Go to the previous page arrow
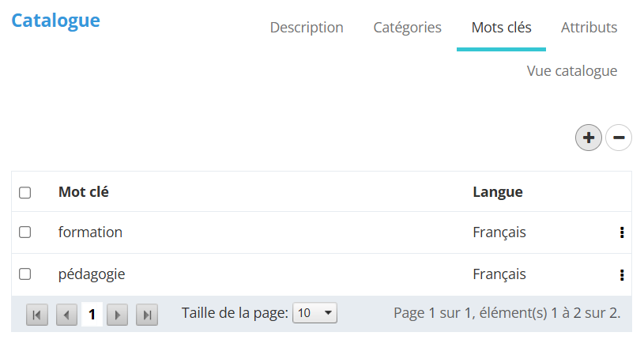Screen dimensions: 644x355 coord(66,315)
